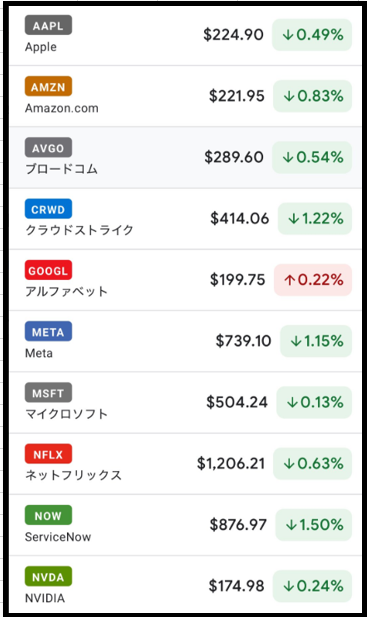Click the Netflix price $1,206.21

click(231, 464)
